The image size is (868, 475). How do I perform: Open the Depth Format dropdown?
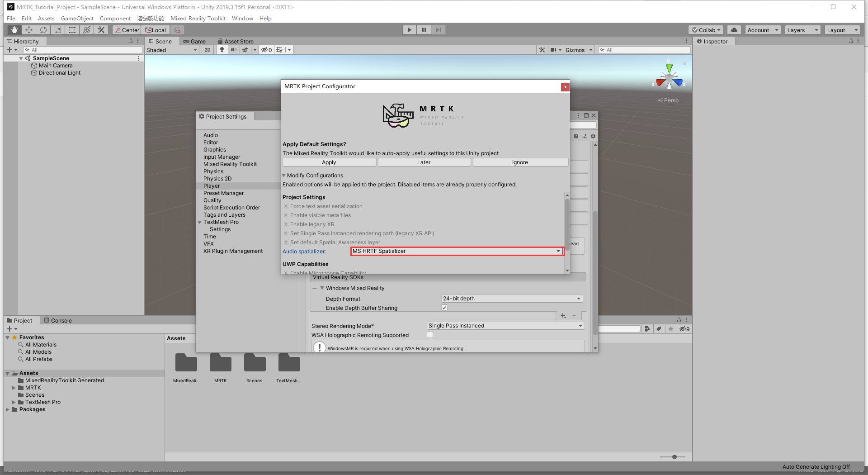[512, 299]
